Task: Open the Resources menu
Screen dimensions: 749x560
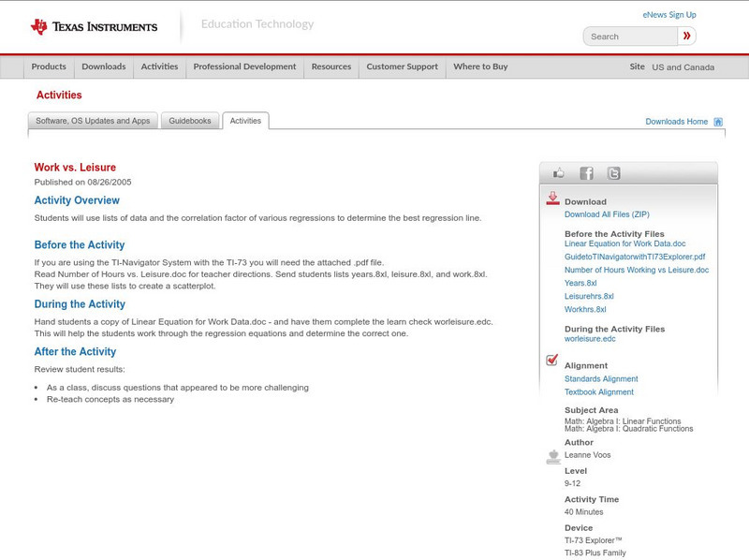Action: click(x=331, y=66)
